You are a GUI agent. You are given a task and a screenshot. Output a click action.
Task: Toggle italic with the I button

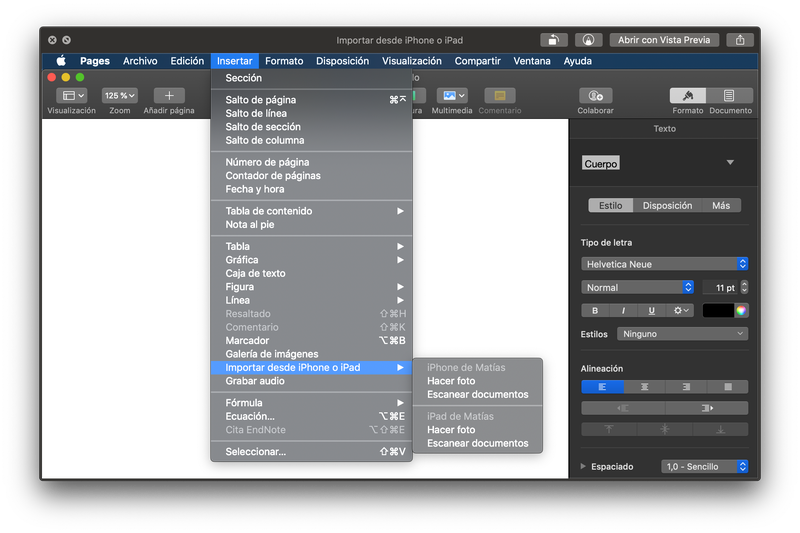(623, 310)
